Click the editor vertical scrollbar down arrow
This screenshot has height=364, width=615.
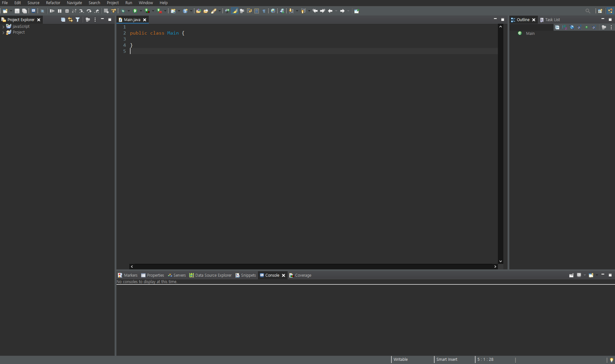click(500, 261)
